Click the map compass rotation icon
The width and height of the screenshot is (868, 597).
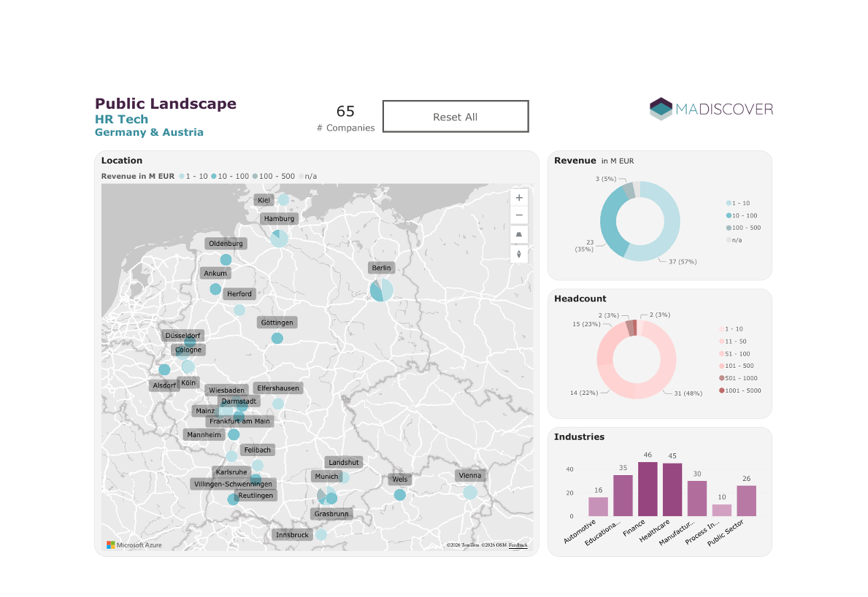tap(518, 254)
